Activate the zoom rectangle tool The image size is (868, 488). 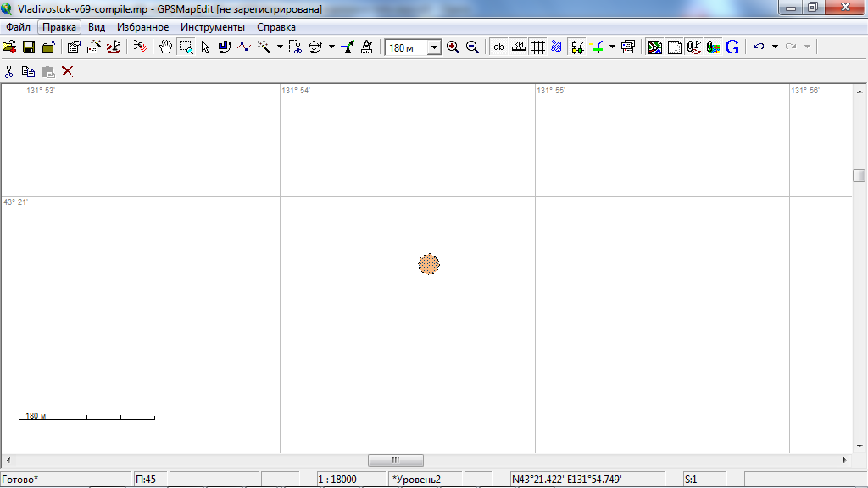[186, 47]
